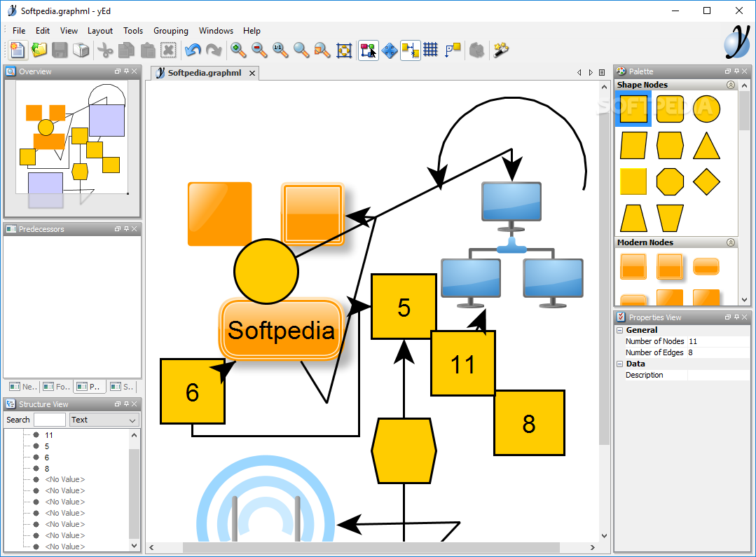Click the magic wand layout icon
Viewport: 756px width, 557px height.
(x=501, y=50)
